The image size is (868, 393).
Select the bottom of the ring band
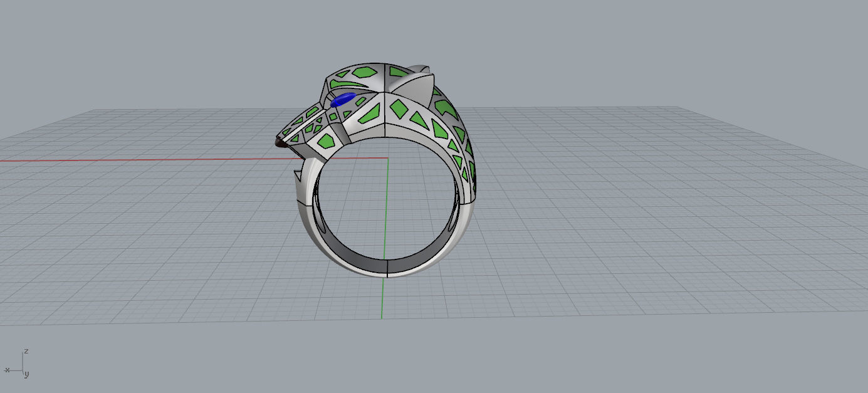(387, 268)
